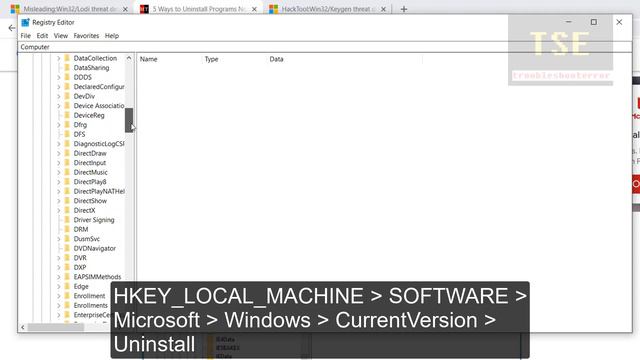Viewport: 640px width, 360px height.
Task: Click the tree pane horizontal scrollbar thumb
Action: tap(56, 327)
